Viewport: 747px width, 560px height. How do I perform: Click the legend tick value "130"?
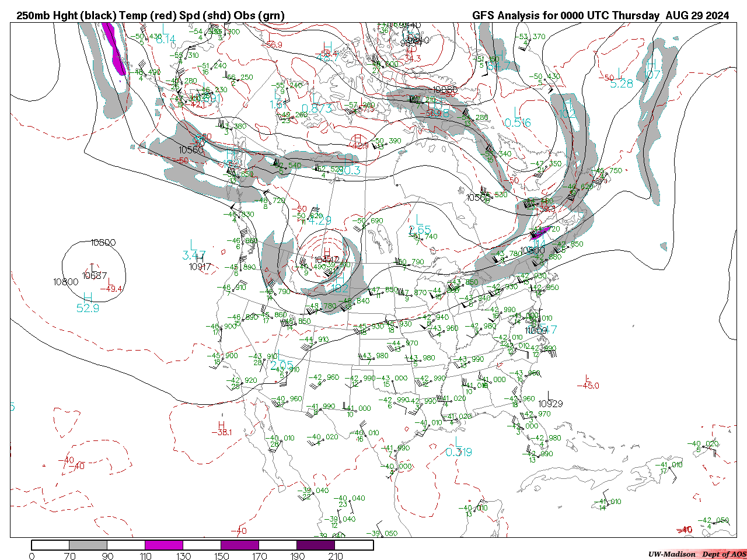click(183, 556)
